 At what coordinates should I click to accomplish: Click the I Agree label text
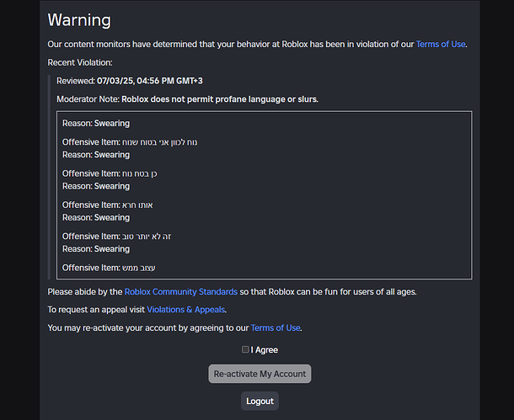[265, 349]
